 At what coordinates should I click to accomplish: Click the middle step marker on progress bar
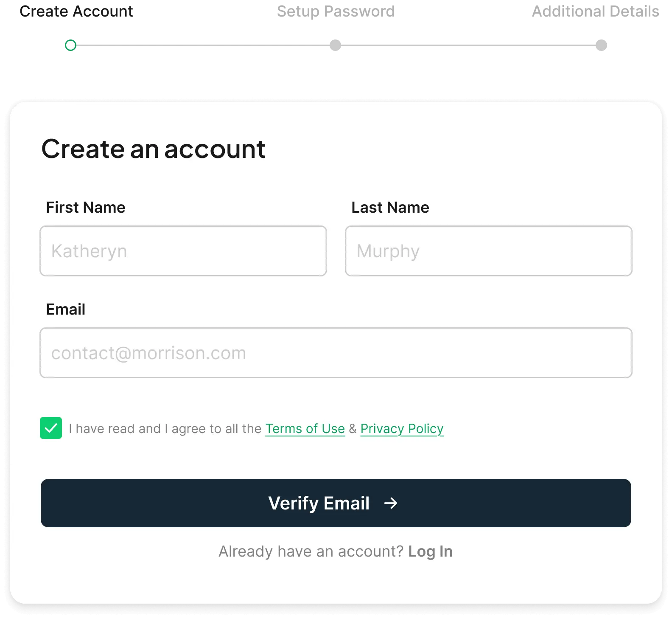pyautogui.click(x=336, y=44)
